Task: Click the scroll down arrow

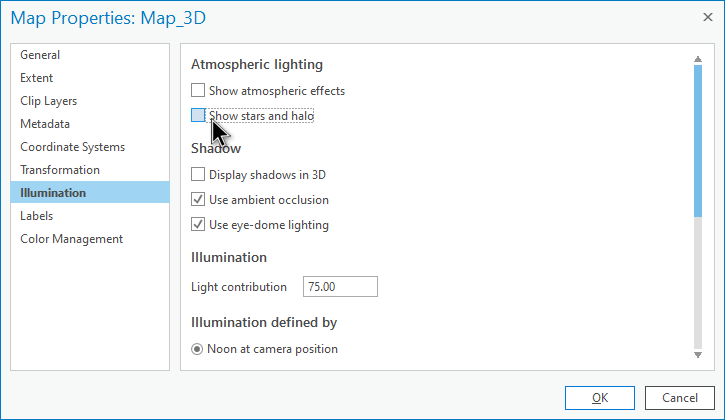Action: (697, 354)
